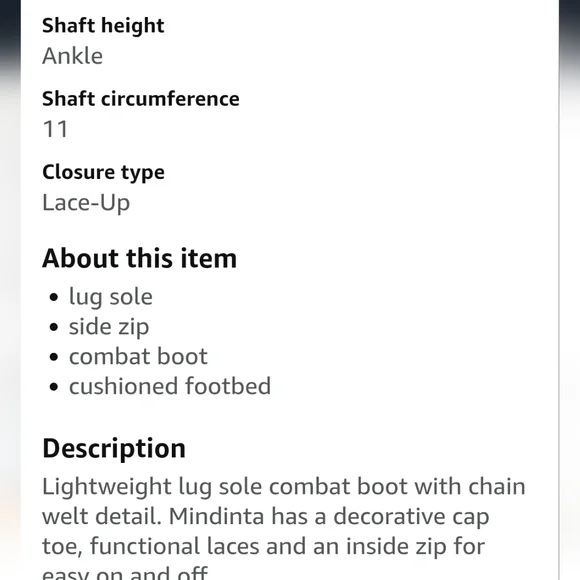Image resolution: width=580 pixels, height=580 pixels.
Task: Click the description line mentioning functional laces
Action: (263, 546)
